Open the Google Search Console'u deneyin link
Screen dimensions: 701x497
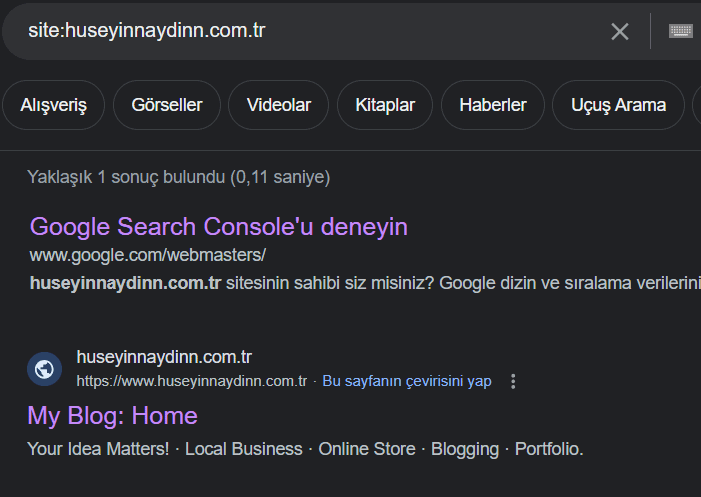[219, 226]
